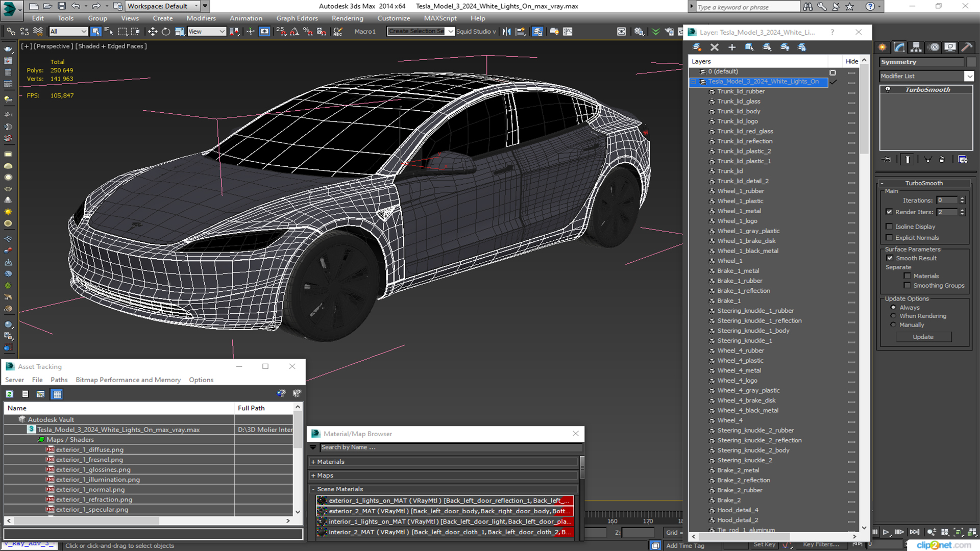Open the Create Selection Set dropdown
Viewport: 980px width, 551px height.
click(x=420, y=32)
